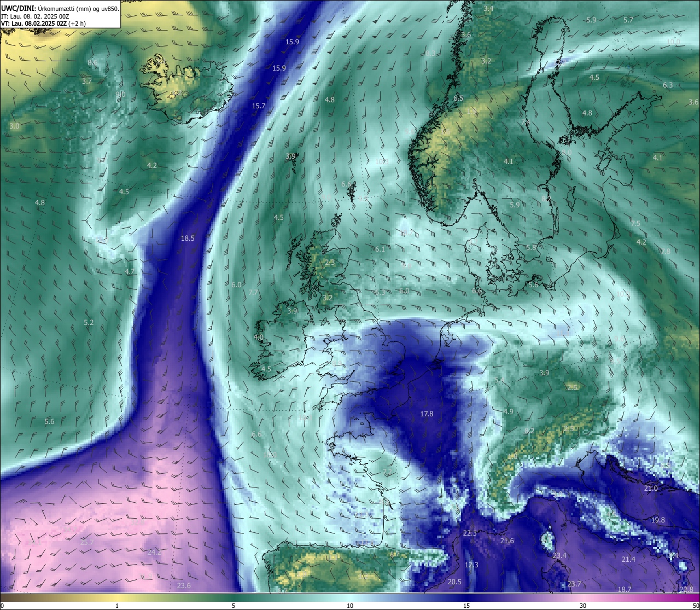Click the 0 label on the color scale
This screenshot has width=700, height=610.
pyautogui.click(x=2, y=605)
